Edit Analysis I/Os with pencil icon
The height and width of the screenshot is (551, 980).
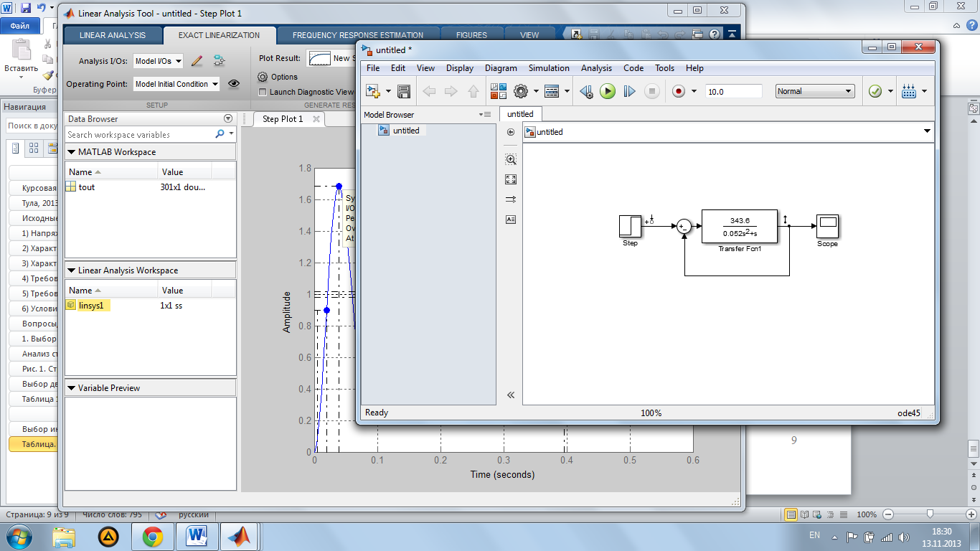[197, 61]
